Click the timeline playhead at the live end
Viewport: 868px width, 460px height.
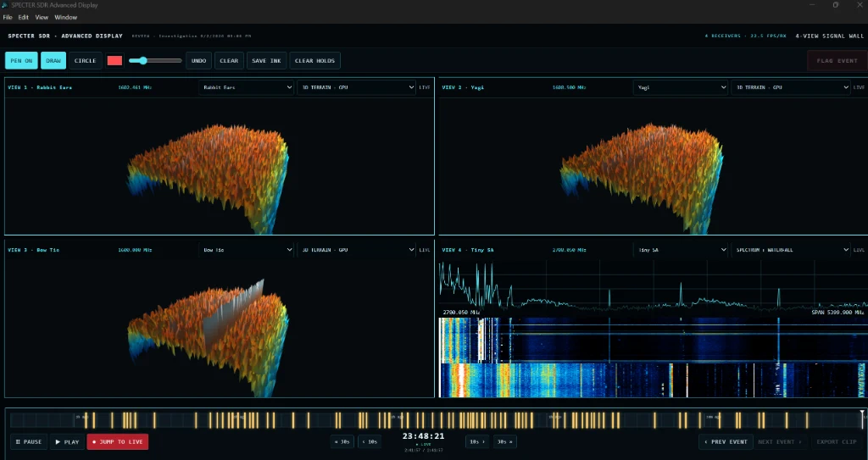(x=862, y=419)
